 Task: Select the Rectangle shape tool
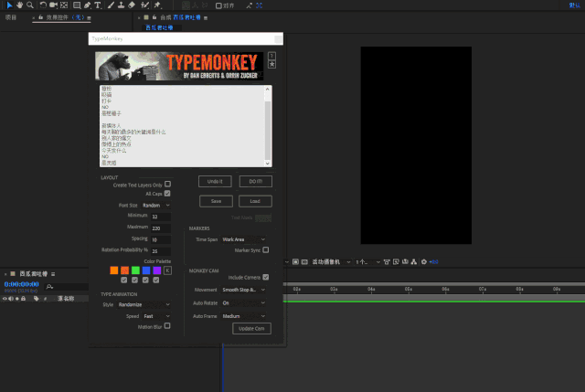(77, 5)
